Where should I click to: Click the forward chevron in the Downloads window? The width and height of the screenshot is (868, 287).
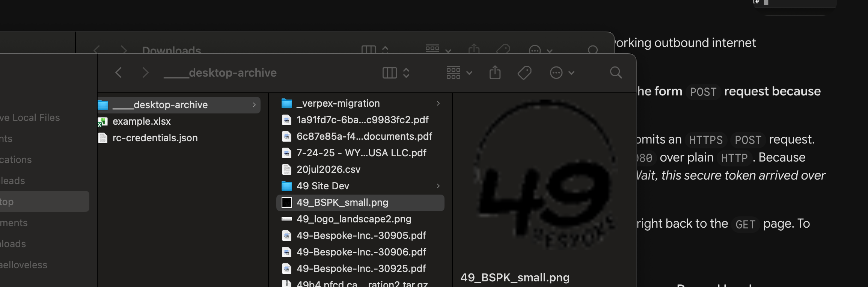(124, 50)
